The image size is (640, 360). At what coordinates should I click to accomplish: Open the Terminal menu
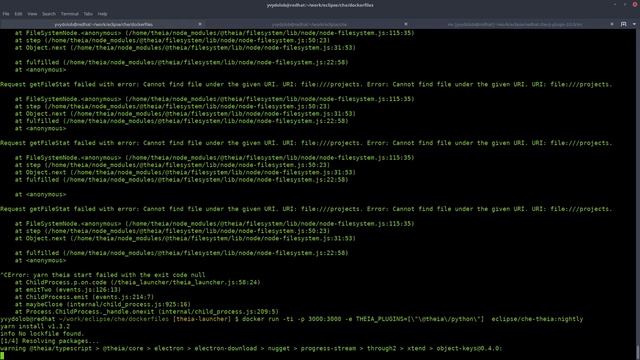click(x=69, y=14)
